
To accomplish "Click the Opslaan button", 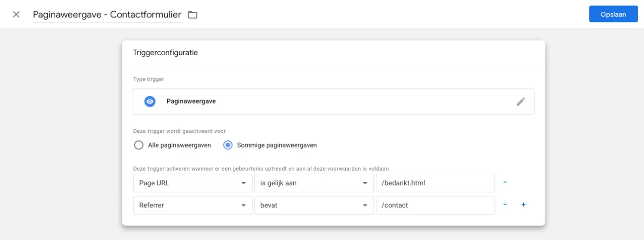I will point(613,14).
